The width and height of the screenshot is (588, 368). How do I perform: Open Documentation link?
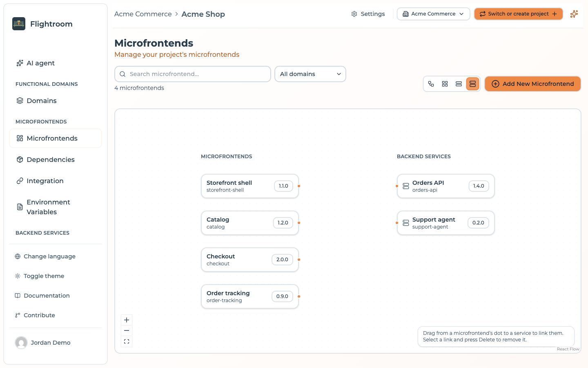click(56, 296)
